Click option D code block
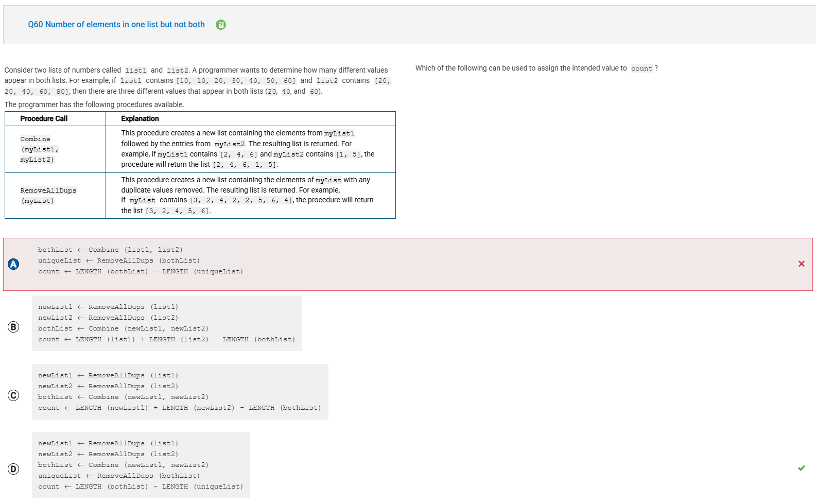This screenshot has height=504, width=816. (141, 465)
